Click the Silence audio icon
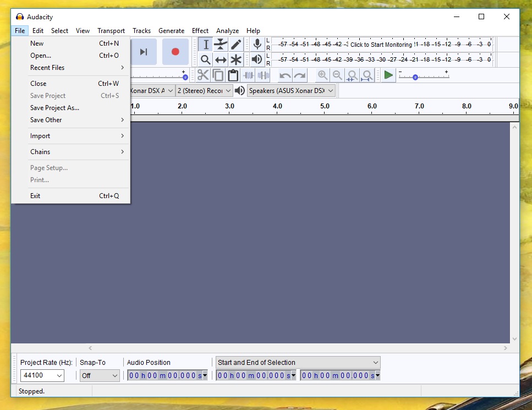 pos(264,75)
